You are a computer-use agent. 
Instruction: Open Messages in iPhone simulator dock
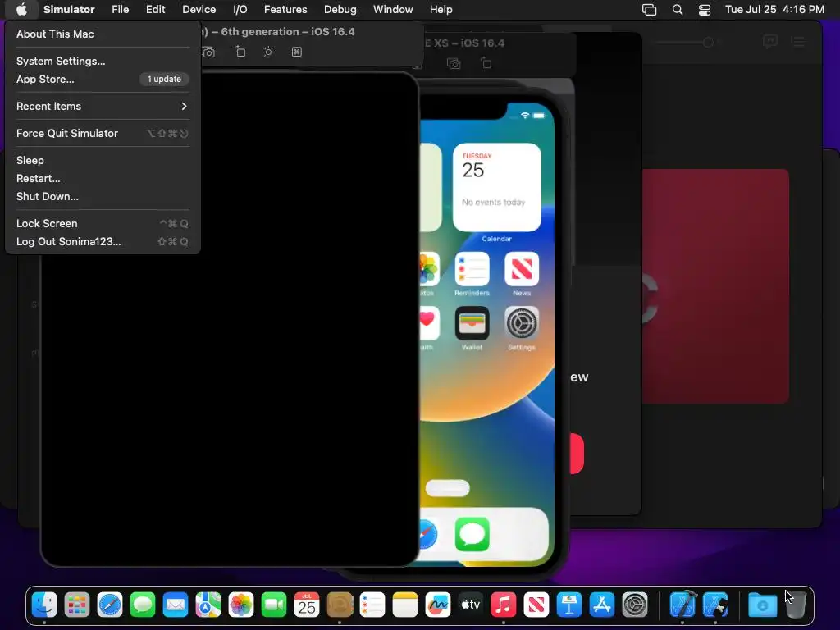click(472, 534)
